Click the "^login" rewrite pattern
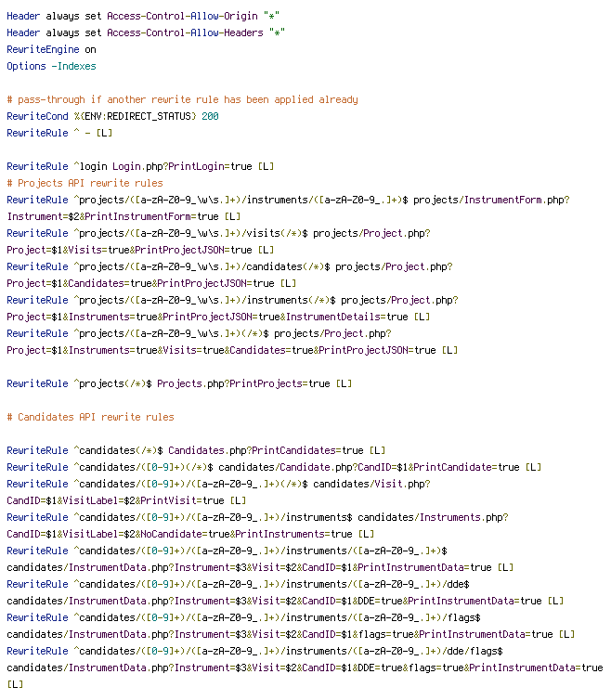This screenshot has width=611, height=700. (x=91, y=166)
